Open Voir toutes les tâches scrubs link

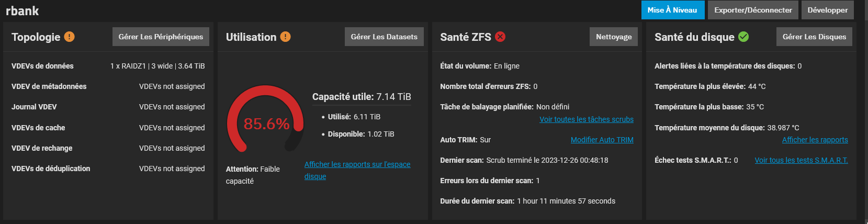coord(586,119)
